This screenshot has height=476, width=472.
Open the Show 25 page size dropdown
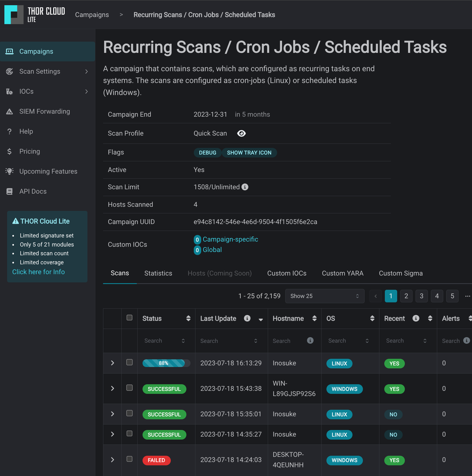325,296
